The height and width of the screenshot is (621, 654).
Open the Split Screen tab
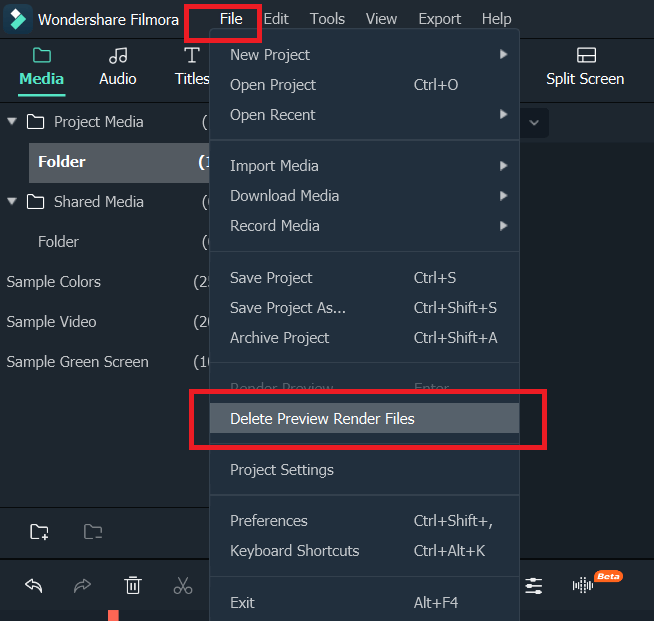coord(585,67)
